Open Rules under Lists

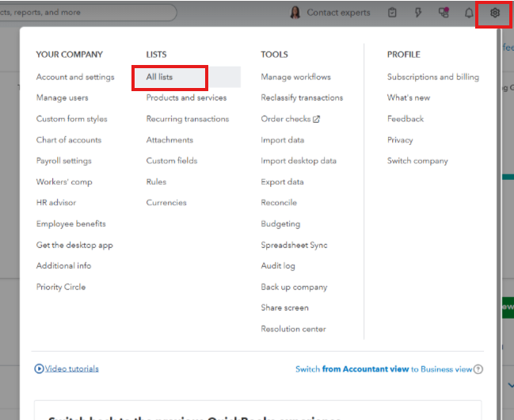click(x=156, y=181)
